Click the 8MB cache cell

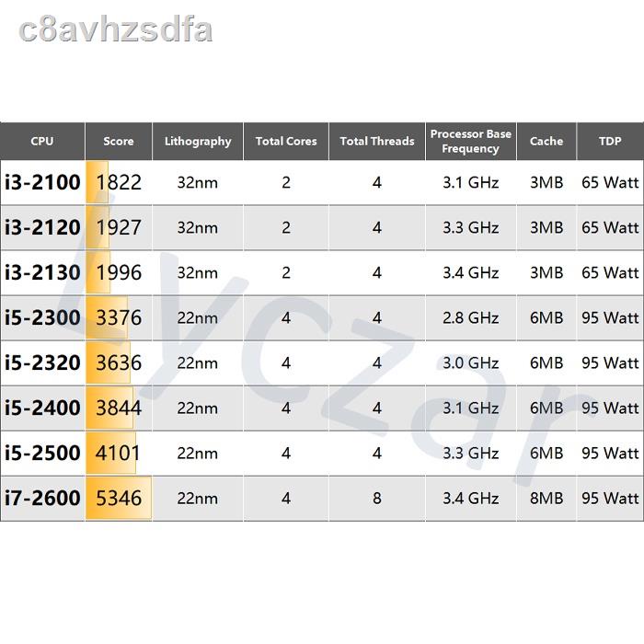(x=546, y=499)
